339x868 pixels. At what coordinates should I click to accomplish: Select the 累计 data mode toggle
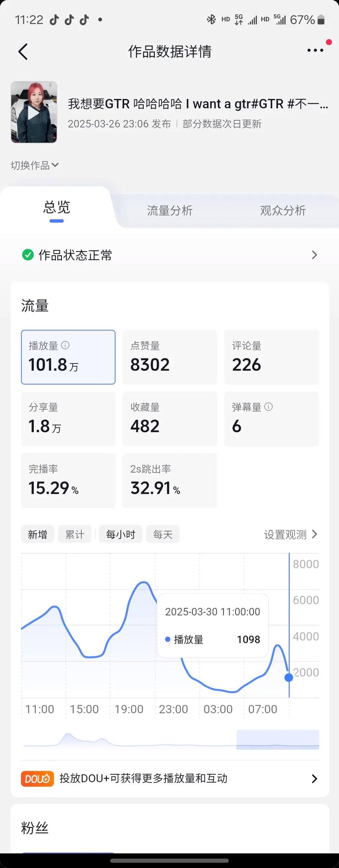click(75, 534)
